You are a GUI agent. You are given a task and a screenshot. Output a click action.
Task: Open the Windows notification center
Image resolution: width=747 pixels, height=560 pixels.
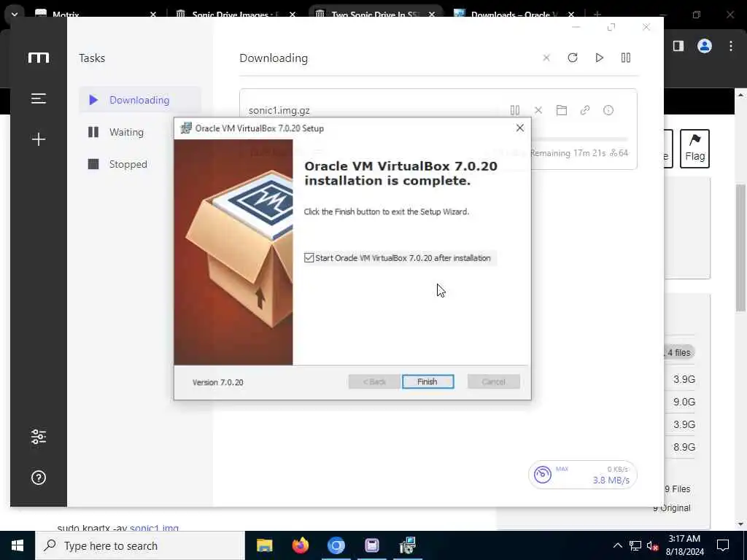[723, 545]
